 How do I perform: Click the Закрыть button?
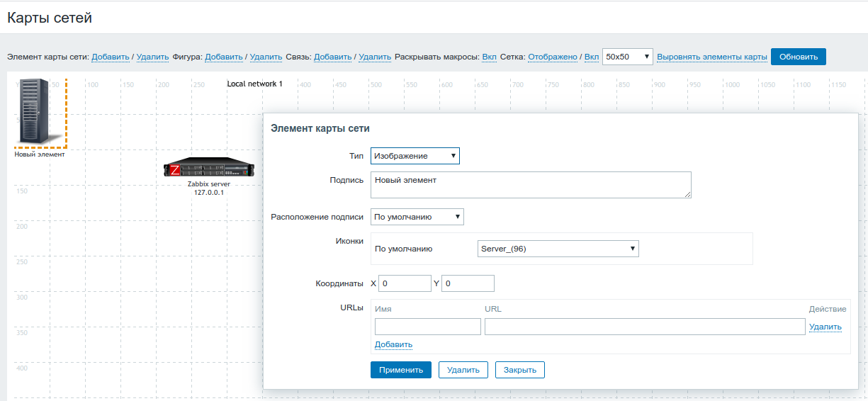pos(520,370)
